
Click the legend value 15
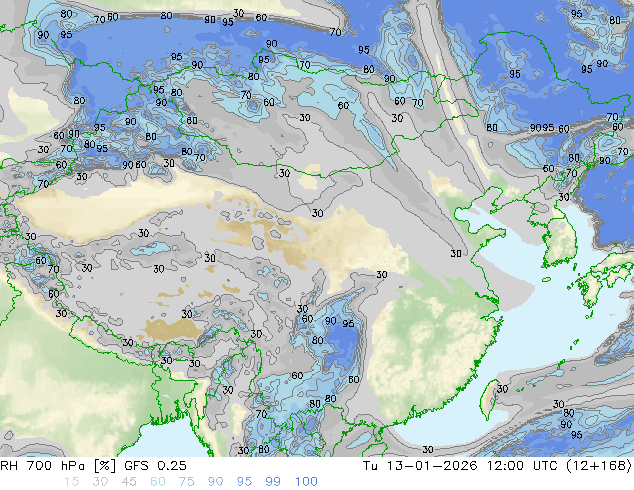click(71, 482)
